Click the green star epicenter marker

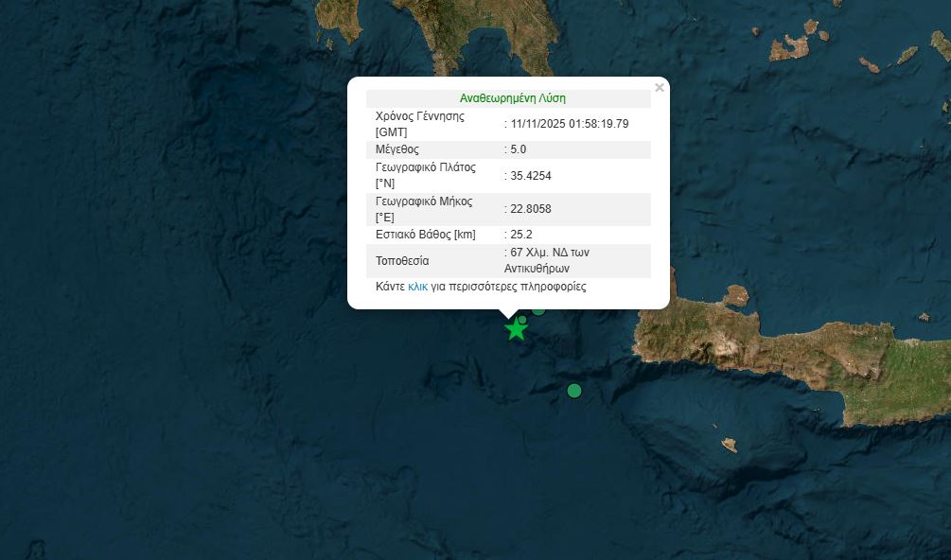click(516, 330)
